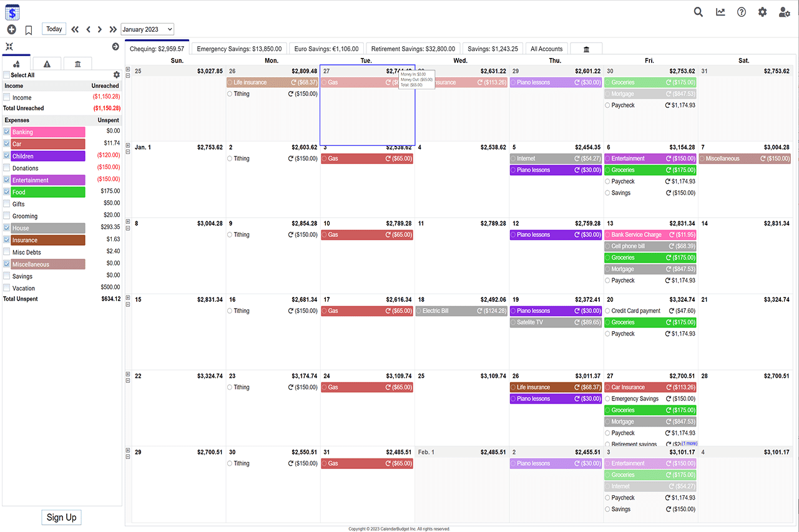Switch to the Emergency Savings account tab
This screenshot has height=532, width=799.
240,49
